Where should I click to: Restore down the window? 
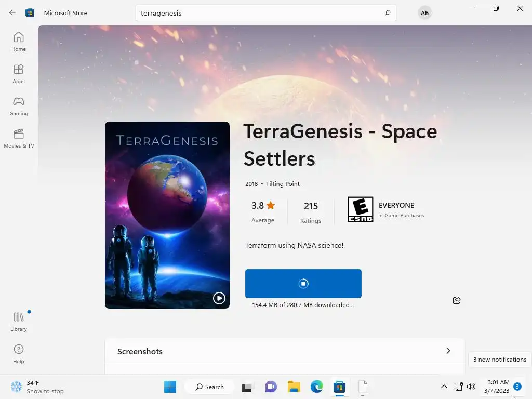(496, 8)
